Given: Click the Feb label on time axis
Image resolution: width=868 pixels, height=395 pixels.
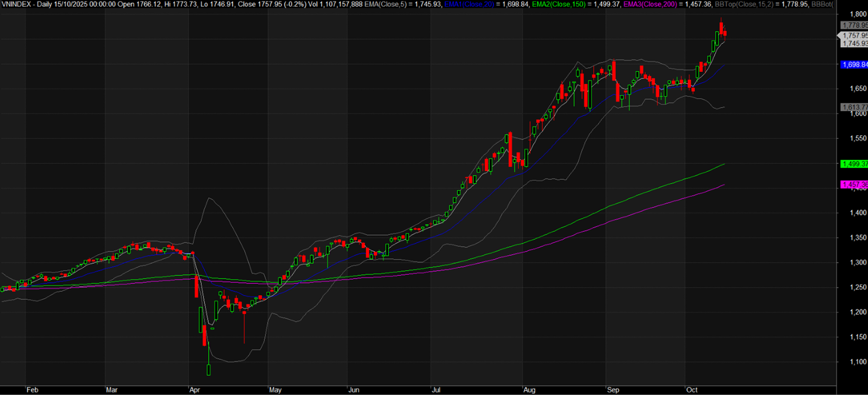Looking at the screenshot, I should coord(34,389).
